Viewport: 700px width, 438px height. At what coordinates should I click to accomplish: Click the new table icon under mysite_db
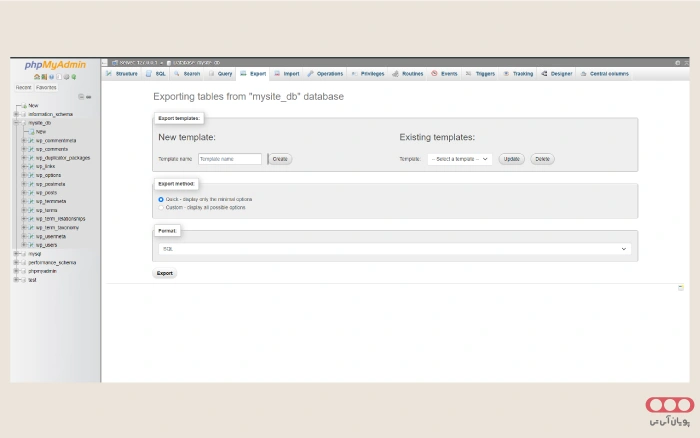[32, 132]
